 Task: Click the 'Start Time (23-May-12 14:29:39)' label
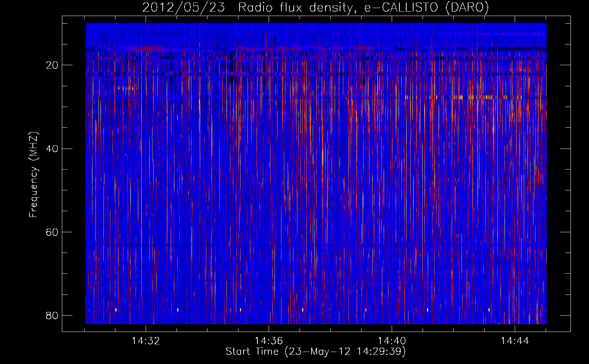pyautogui.click(x=316, y=352)
